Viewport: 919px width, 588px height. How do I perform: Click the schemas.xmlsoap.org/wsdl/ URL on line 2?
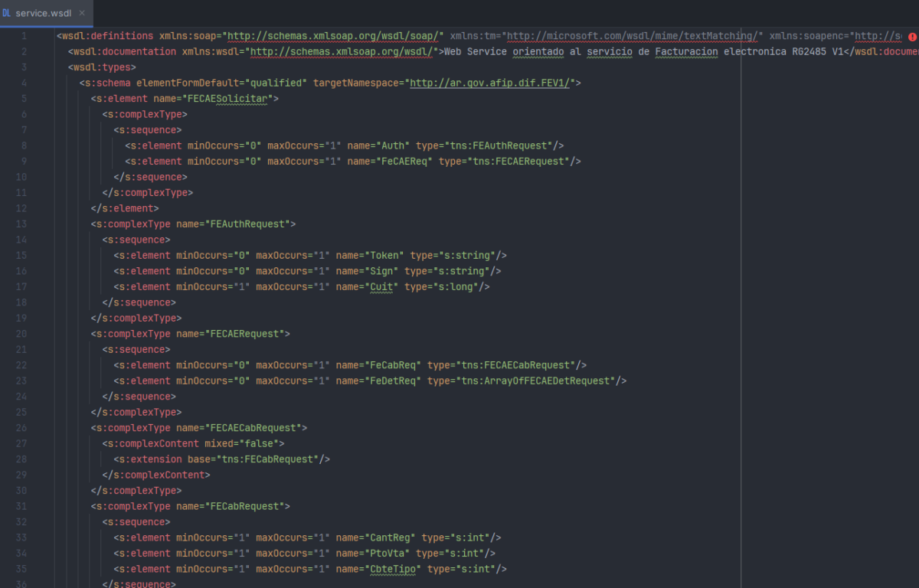[341, 52]
